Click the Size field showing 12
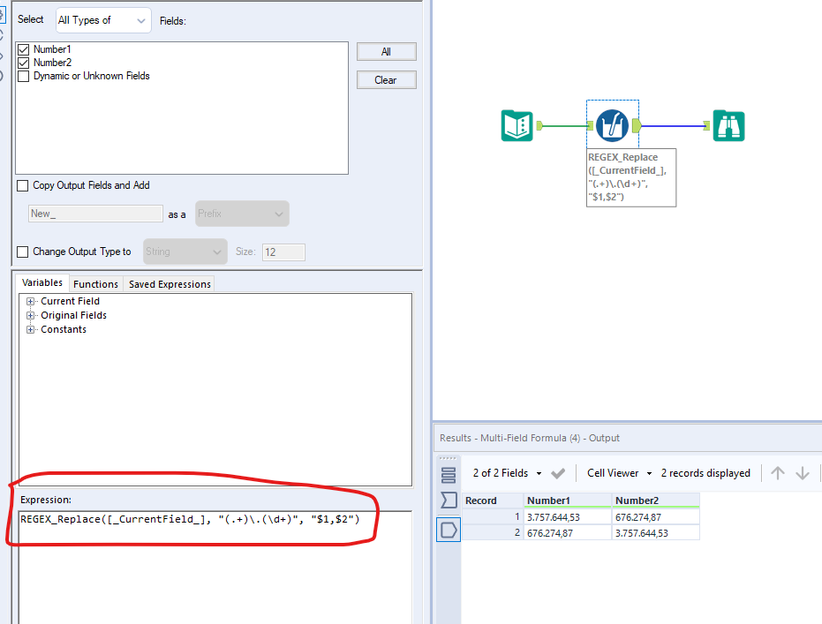The width and height of the screenshot is (822, 624). [x=284, y=252]
